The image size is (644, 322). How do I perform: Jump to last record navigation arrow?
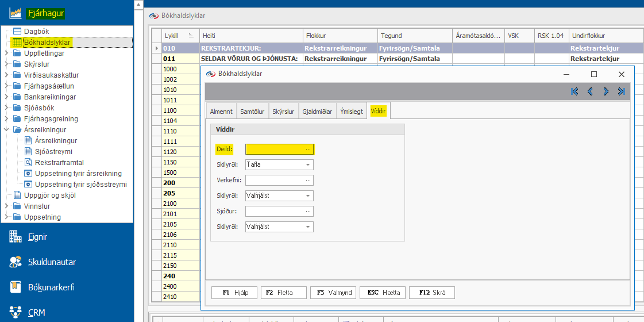tap(621, 91)
